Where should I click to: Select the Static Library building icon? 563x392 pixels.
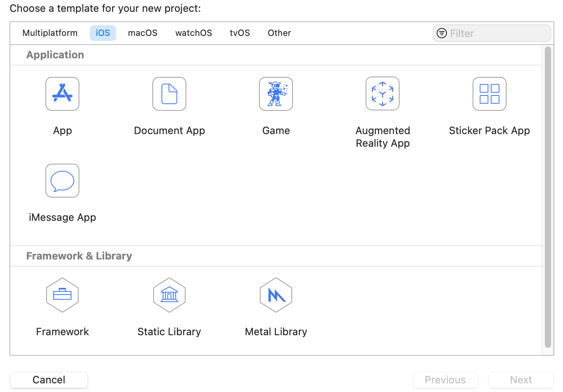tap(169, 295)
